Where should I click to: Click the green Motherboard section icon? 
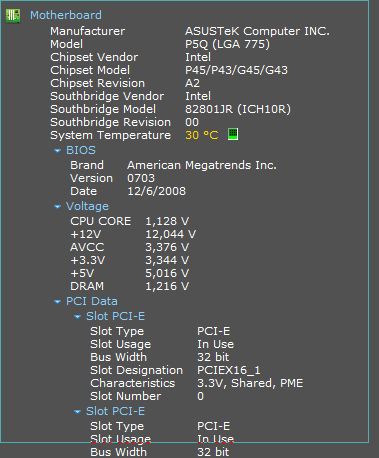click(13, 16)
